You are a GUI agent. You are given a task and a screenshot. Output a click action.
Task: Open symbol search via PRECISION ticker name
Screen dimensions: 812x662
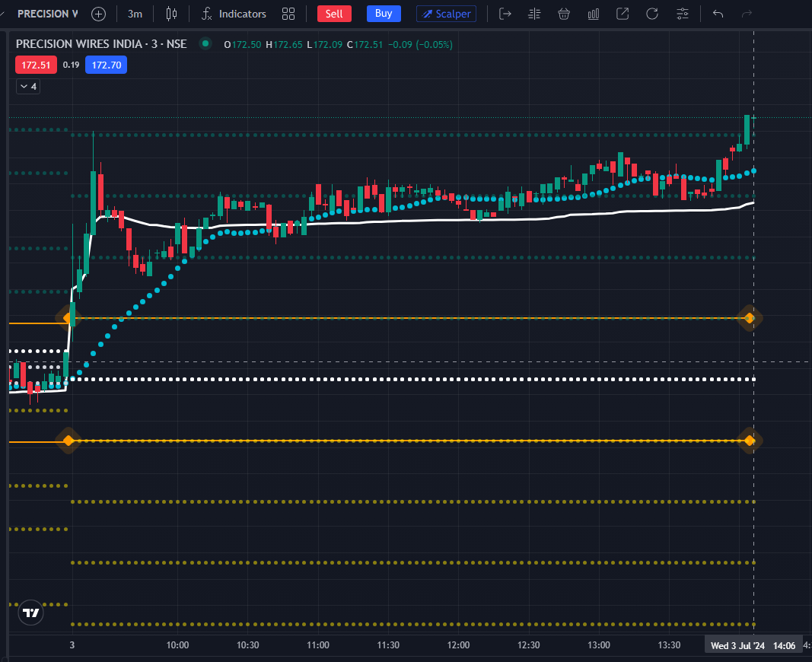click(x=47, y=14)
